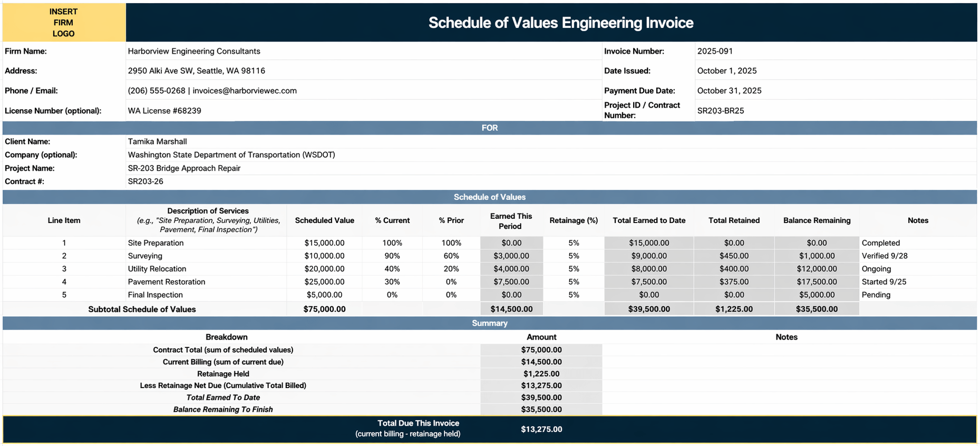980x446 pixels.
Task: Click the phone and email cell
Action: click(x=364, y=91)
